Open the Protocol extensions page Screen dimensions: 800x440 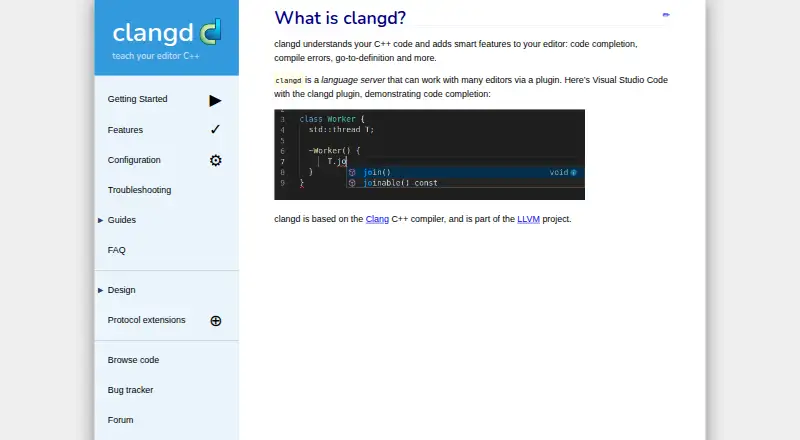click(146, 320)
